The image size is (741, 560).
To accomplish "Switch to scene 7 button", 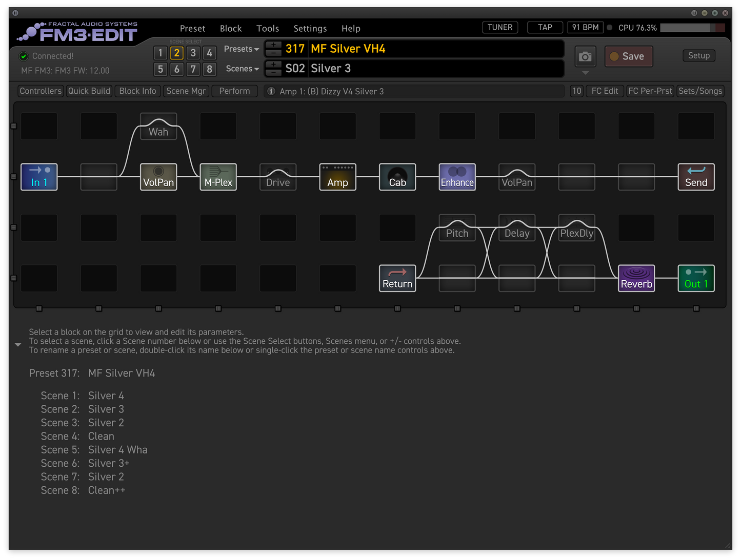I will tap(193, 69).
